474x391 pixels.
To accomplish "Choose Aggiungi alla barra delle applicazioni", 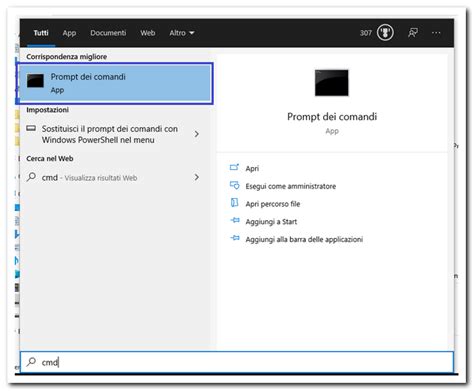I will 304,239.
